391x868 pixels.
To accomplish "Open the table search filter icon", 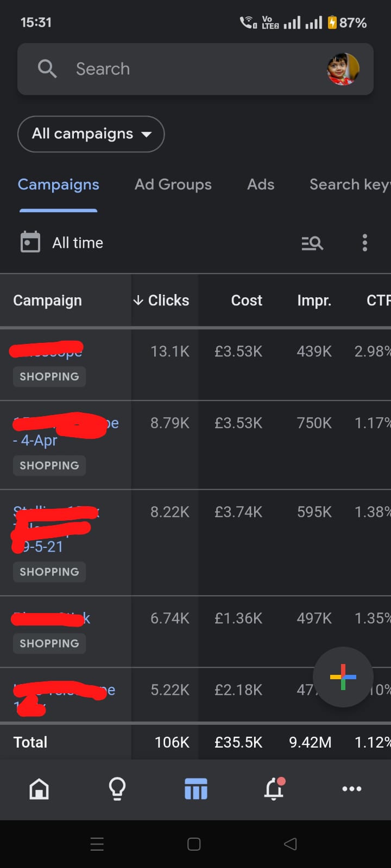I will pos(312,242).
